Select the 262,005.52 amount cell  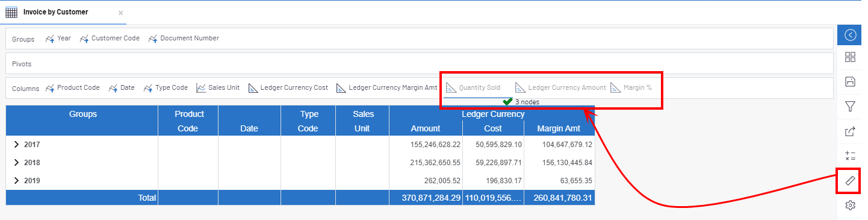pos(426,181)
